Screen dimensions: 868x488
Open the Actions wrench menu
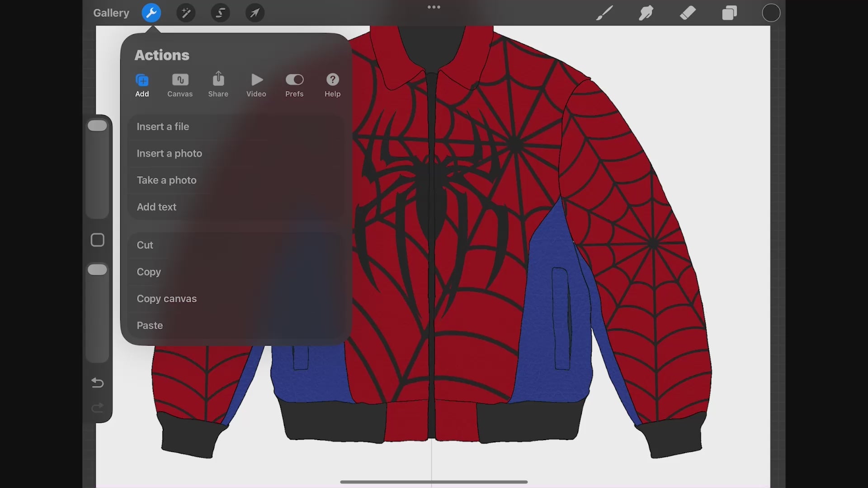coord(151,13)
